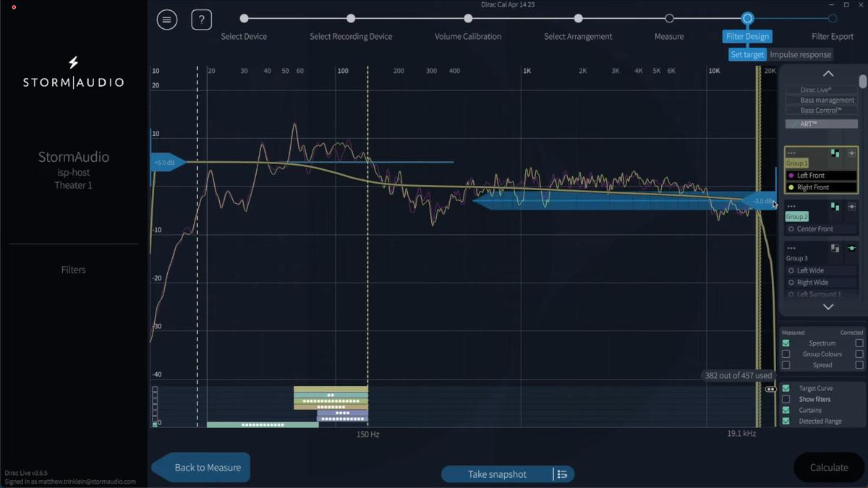The height and width of the screenshot is (488, 868).
Task: Open the help question mark icon
Action: click(x=201, y=20)
